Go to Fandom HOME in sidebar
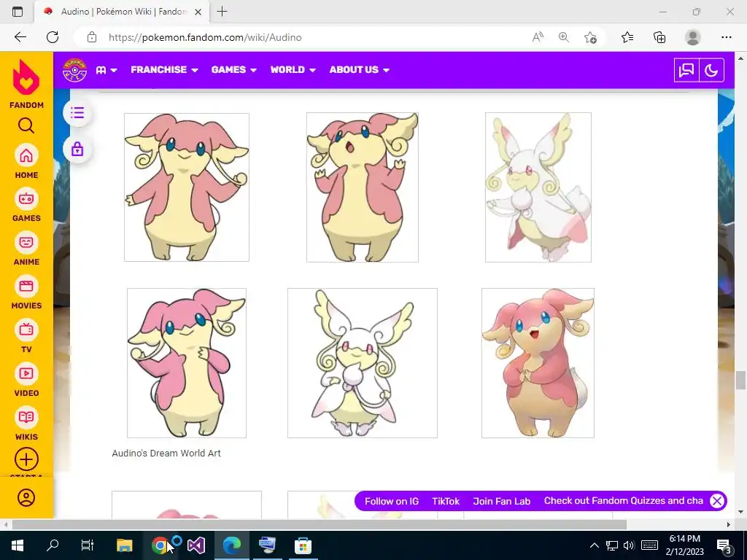The height and width of the screenshot is (560, 747). coord(26,162)
